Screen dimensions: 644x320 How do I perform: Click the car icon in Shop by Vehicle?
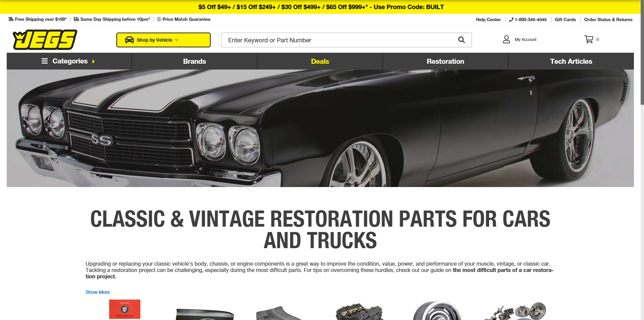[129, 40]
